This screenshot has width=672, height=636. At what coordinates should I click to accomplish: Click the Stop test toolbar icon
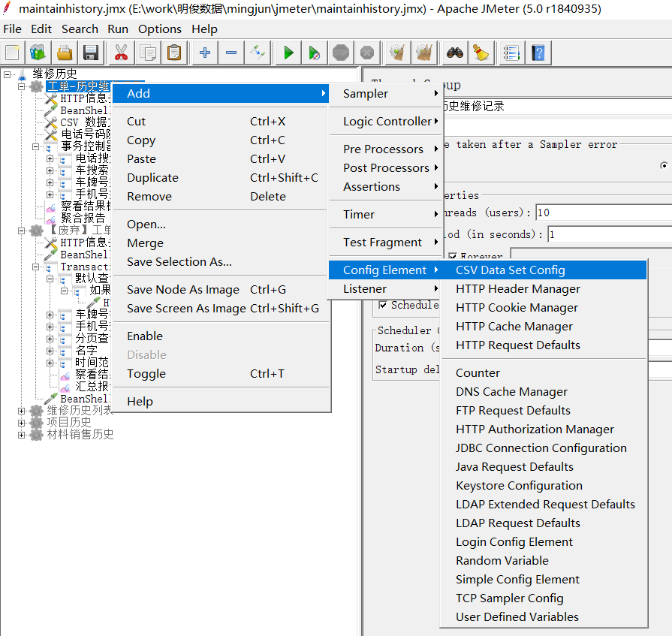[341, 53]
